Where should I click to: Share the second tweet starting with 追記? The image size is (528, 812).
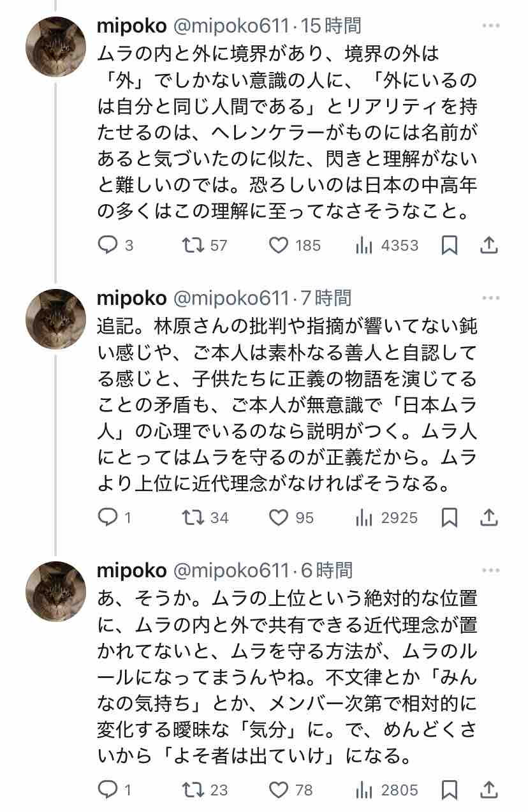tap(488, 517)
